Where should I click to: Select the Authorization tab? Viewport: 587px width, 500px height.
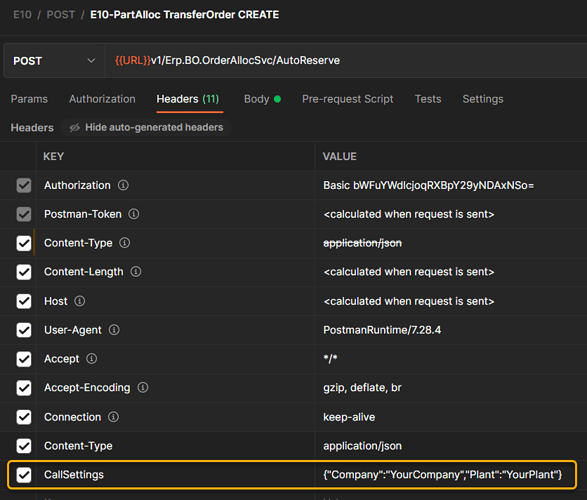click(102, 99)
